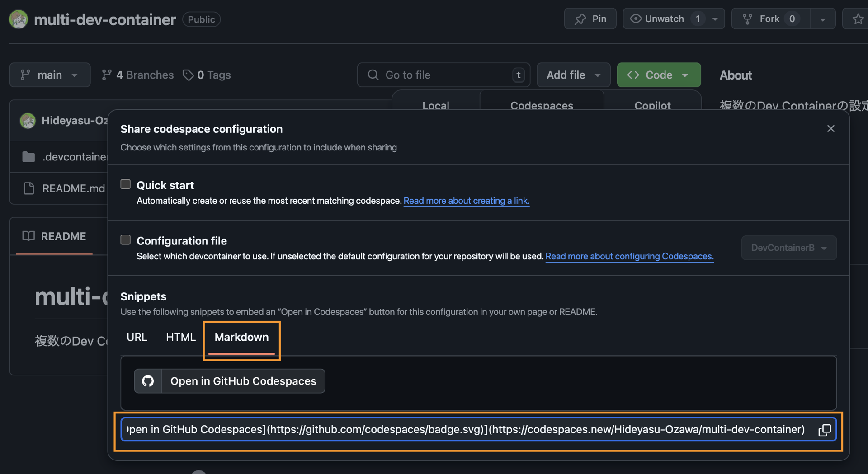868x474 pixels.
Task: Click the repository owner avatar beside multi-dev-container
Action: (19, 19)
